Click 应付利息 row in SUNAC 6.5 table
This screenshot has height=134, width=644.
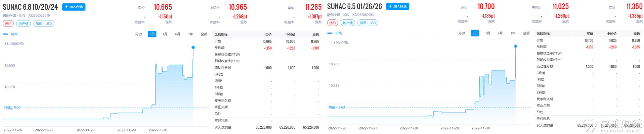589,119
